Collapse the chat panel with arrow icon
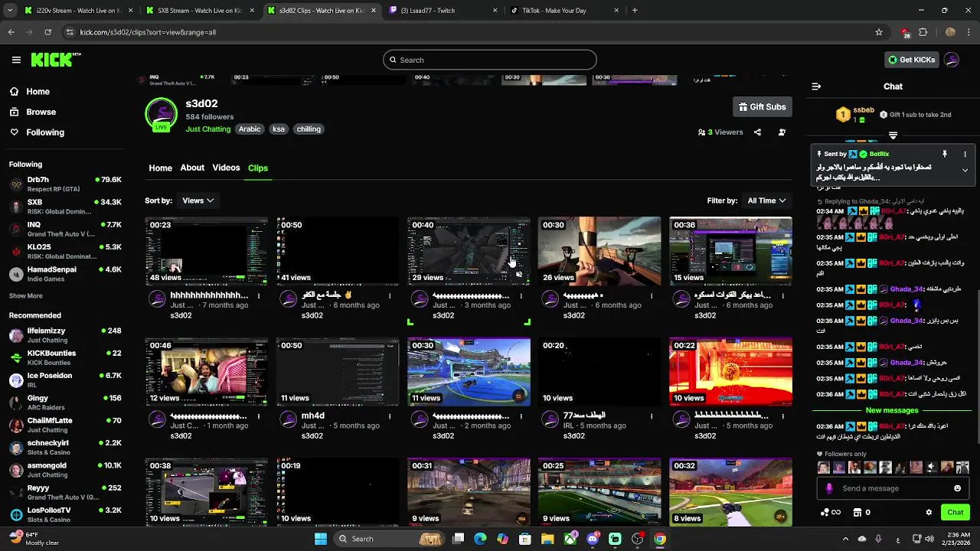980x551 pixels. 816,86
